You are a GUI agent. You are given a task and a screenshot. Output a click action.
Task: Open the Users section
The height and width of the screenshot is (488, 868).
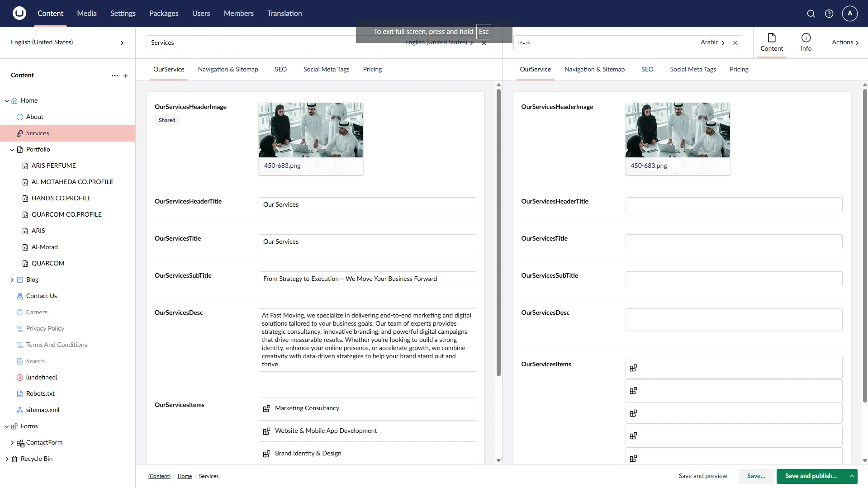click(201, 14)
